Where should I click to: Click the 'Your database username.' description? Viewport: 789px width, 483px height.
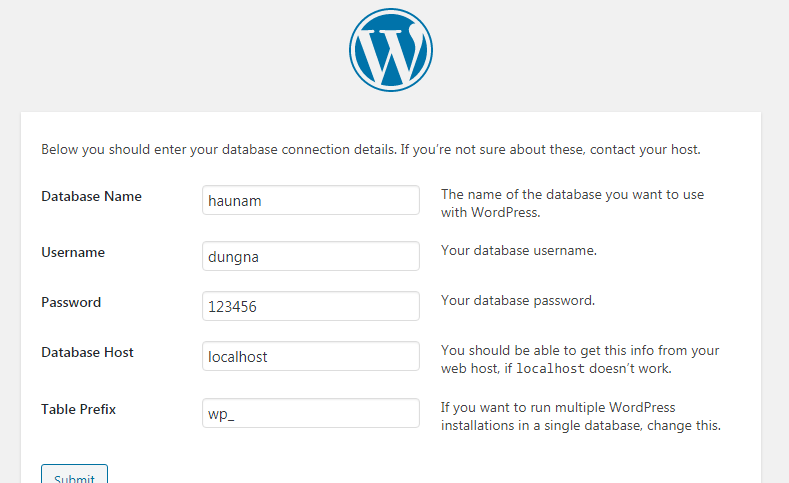coord(519,251)
